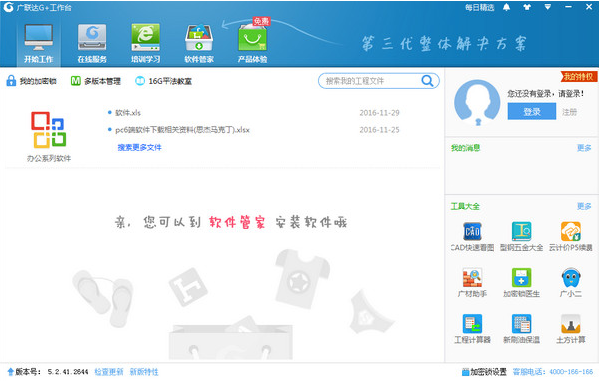This screenshot has width=599, height=381.
Task: Click the 新版特性 link
Action: click(144, 372)
